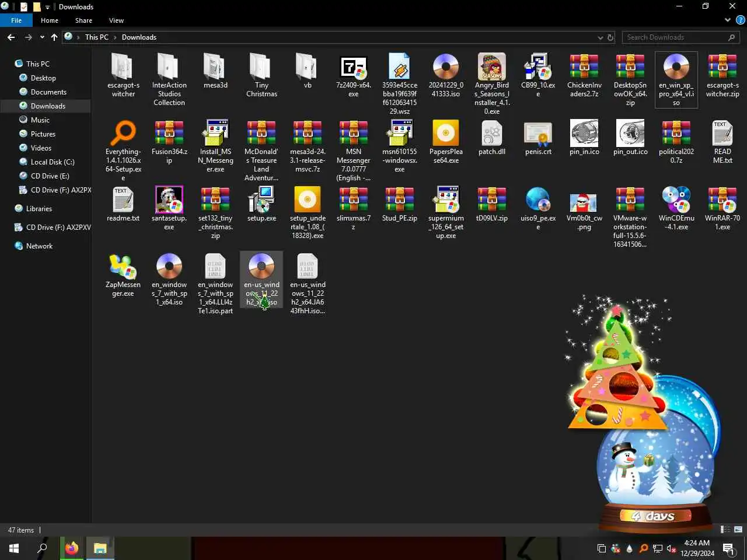Open the Windows Start menu
This screenshot has width=747, height=560.
coord(14,548)
